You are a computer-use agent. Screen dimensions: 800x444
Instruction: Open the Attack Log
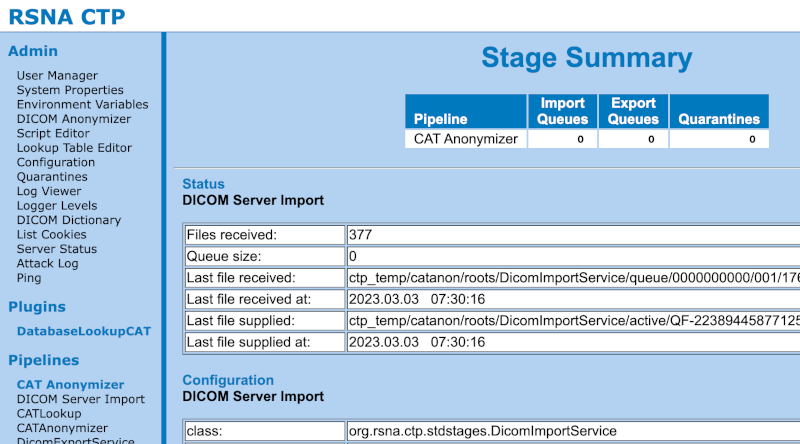tap(47, 263)
